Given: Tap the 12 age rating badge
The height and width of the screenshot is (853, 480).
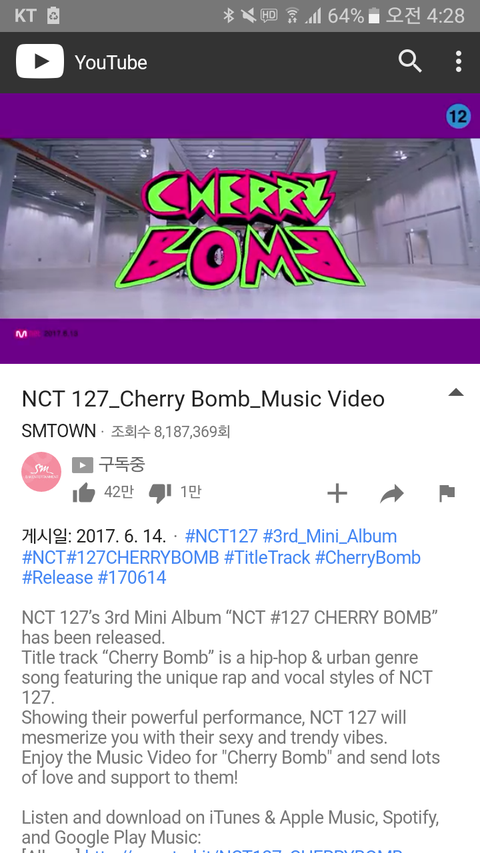Looking at the screenshot, I should click(458, 116).
